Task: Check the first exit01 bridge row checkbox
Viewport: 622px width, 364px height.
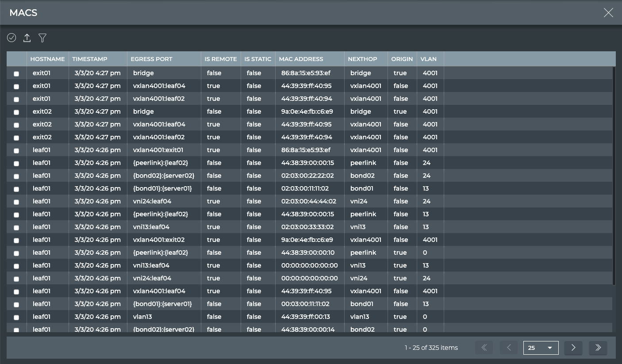Action: pyautogui.click(x=16, y=74)
